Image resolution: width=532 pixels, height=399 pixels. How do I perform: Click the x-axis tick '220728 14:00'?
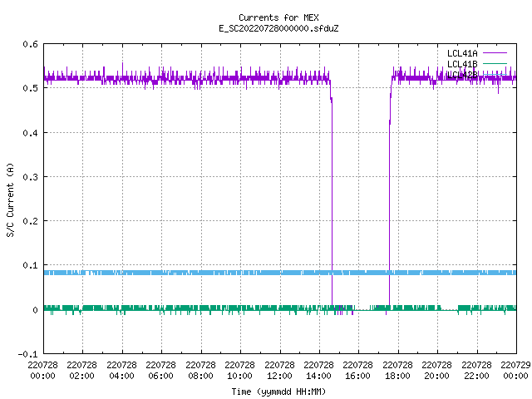pyautogui.click(x=318, y=371)
